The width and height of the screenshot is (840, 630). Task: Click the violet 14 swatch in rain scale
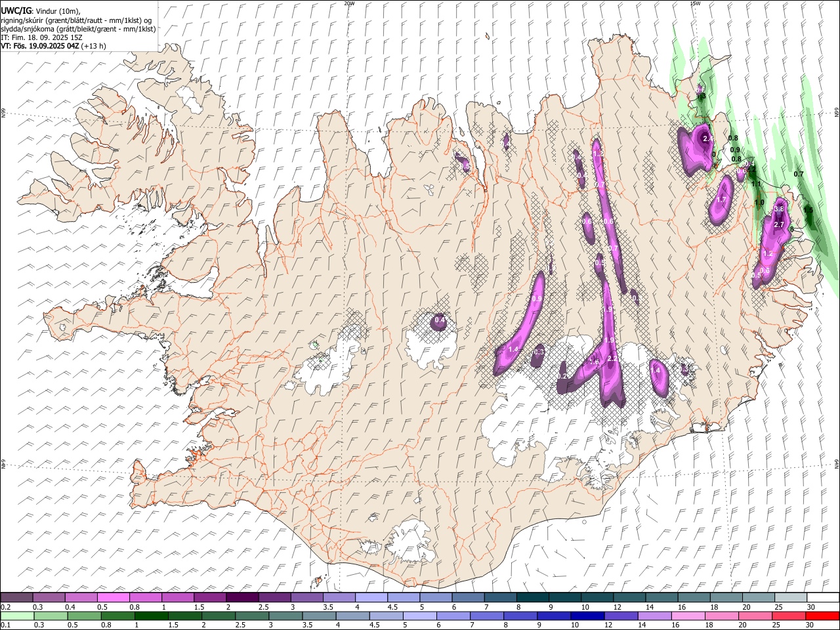point(654,616)
